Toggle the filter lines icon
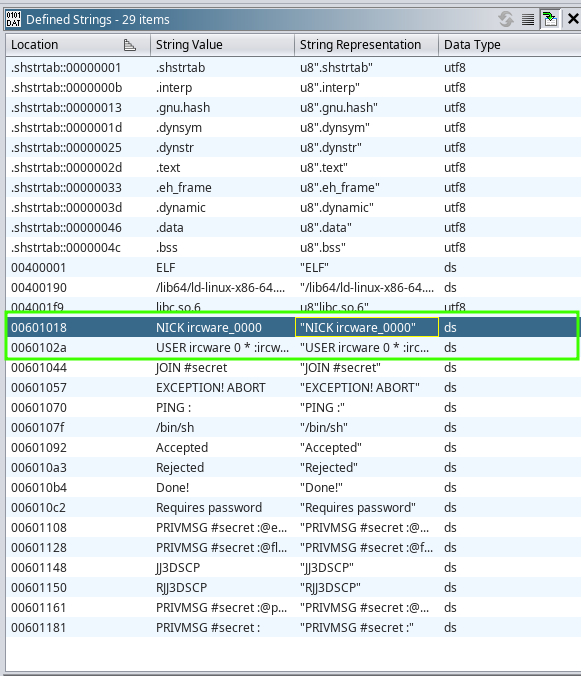 [x=528, y=19]
